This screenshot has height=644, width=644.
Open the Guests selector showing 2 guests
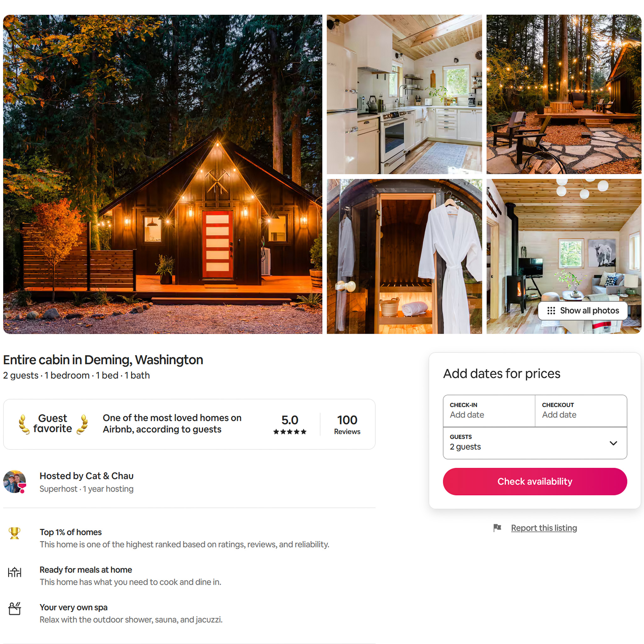[x=535, y=443]
